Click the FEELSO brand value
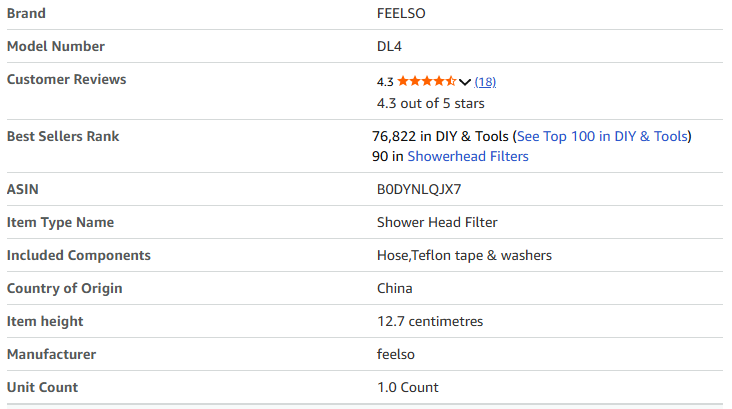Screen dimensions: 732x409 401,14
